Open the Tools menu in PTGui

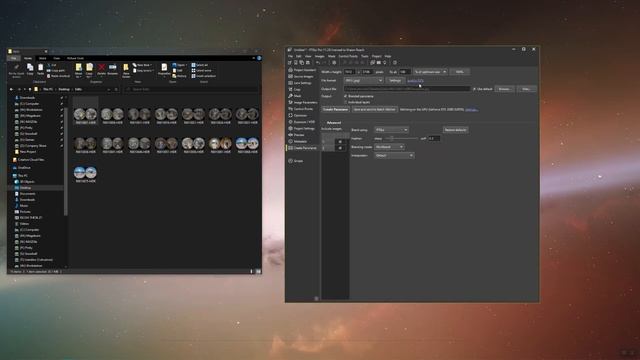(364, 56)
